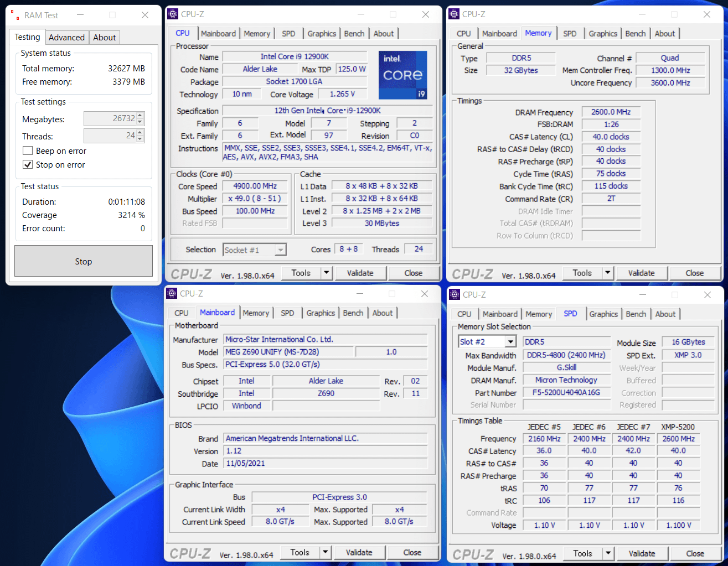
Task: Open Memory tab in the SPD tab window
Action: click(x=539, y=314)
